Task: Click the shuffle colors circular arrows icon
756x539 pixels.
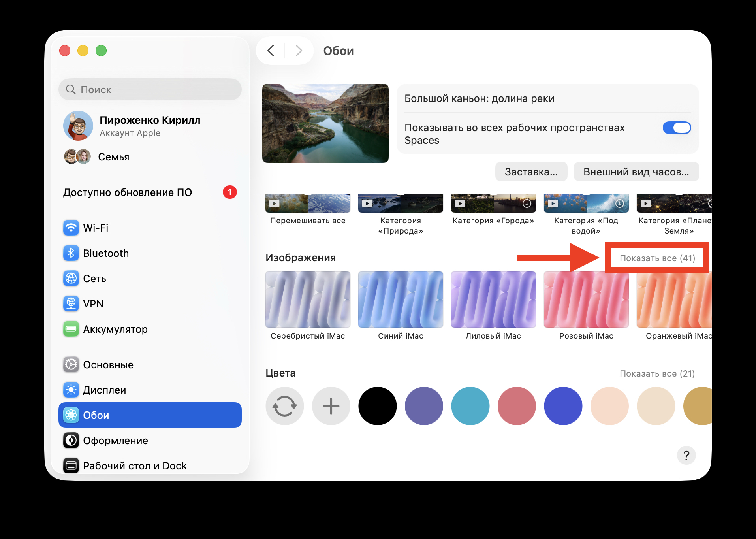Action: click(x=284, y=406)
